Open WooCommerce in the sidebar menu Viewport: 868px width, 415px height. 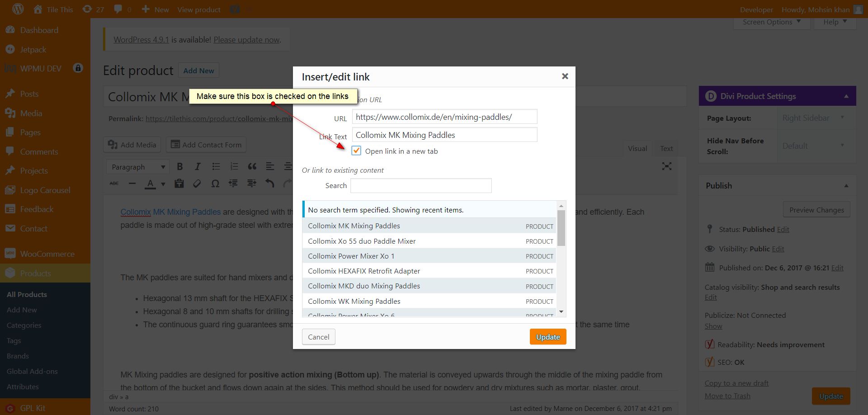47,254
